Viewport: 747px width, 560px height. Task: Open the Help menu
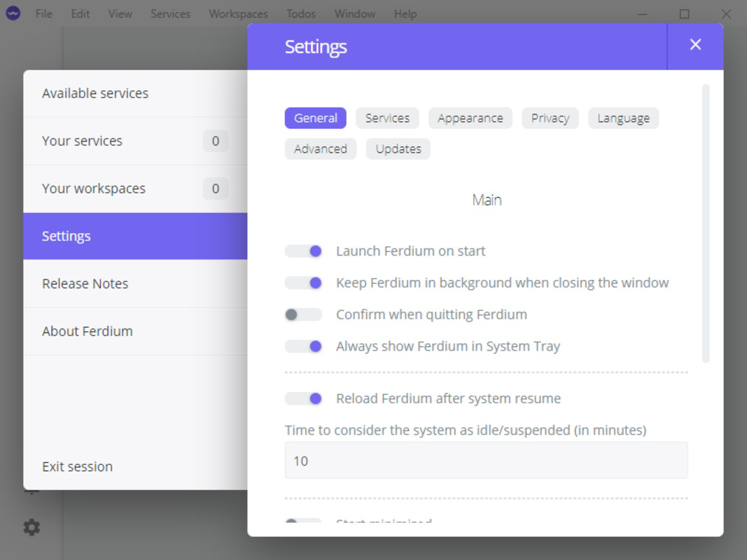(405, 14)
